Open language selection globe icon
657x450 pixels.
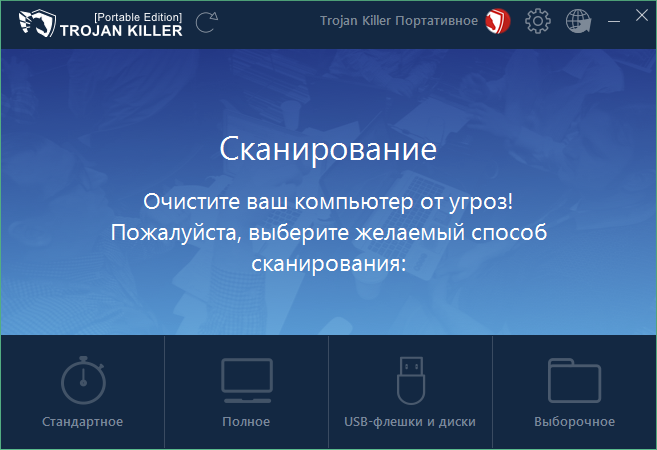coord(578,21)
